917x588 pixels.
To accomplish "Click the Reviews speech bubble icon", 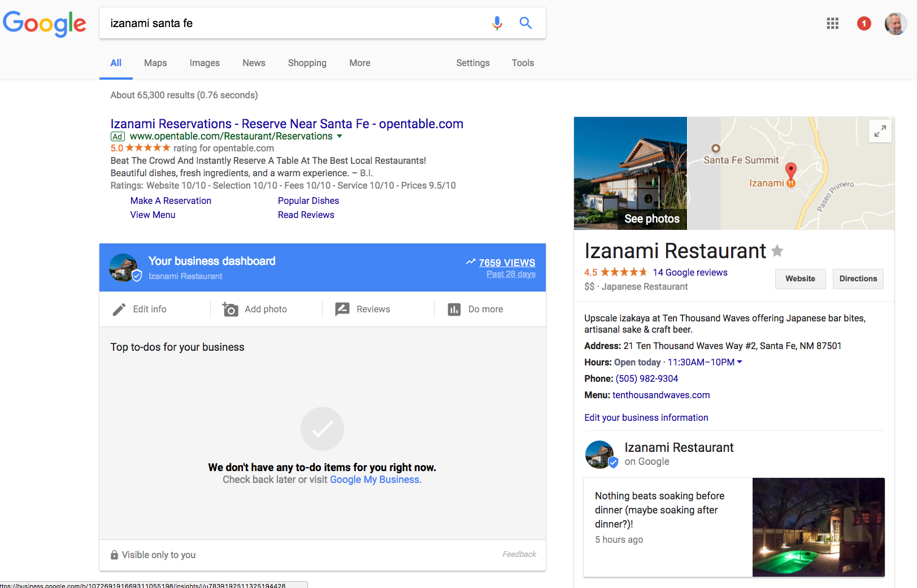I will [x=342, y=310].
